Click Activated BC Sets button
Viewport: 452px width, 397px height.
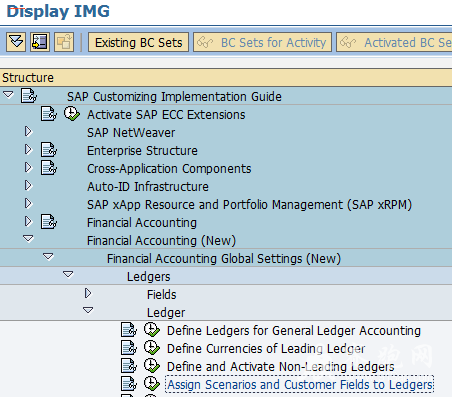[394, 42]
